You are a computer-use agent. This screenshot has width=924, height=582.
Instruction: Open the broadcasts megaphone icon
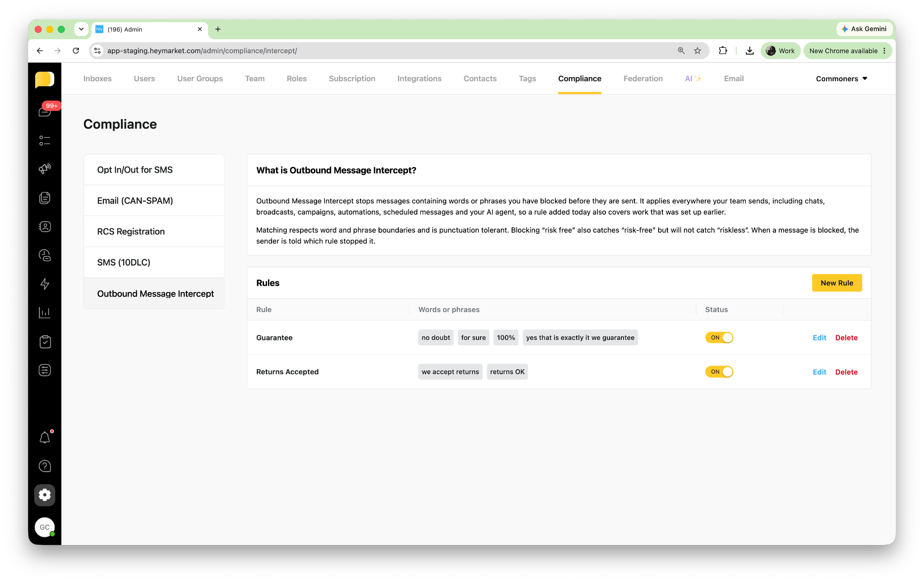[x=45, y=169]
